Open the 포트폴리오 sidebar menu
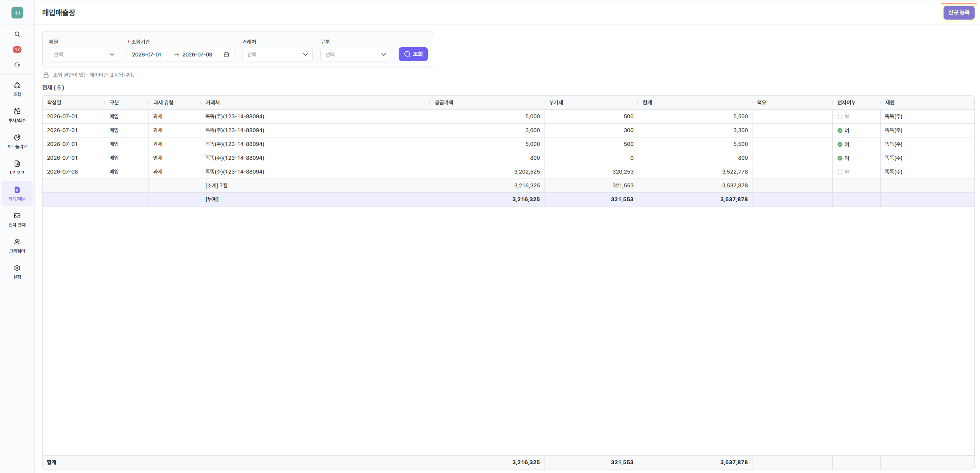980x473 pixels. click(x=17, y=141)
